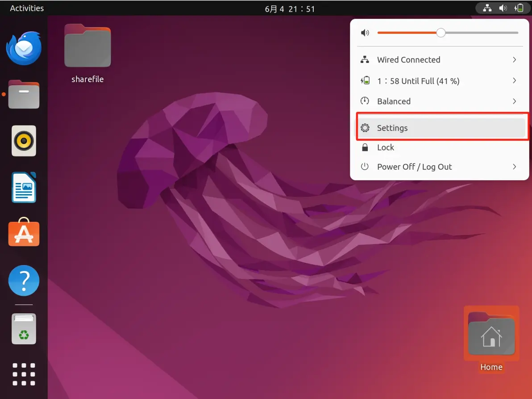Select the sharefile desktop folder

click(87, 54)
